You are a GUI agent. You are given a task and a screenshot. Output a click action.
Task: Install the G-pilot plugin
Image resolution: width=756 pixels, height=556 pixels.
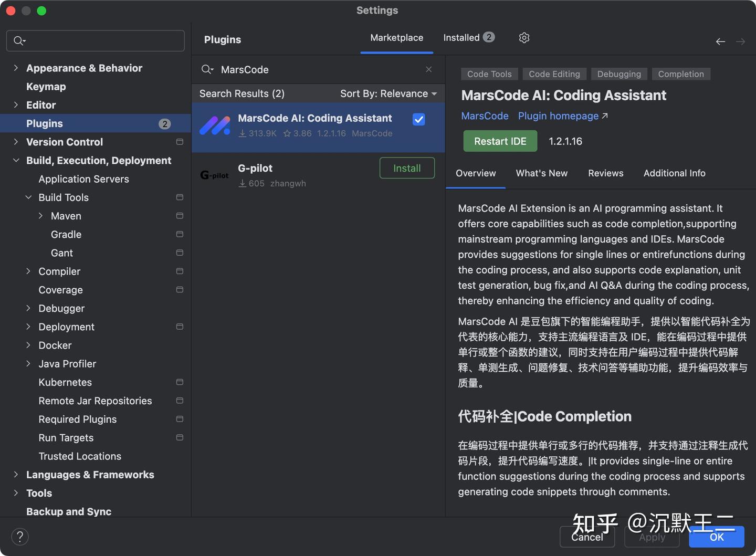(407, 168)
